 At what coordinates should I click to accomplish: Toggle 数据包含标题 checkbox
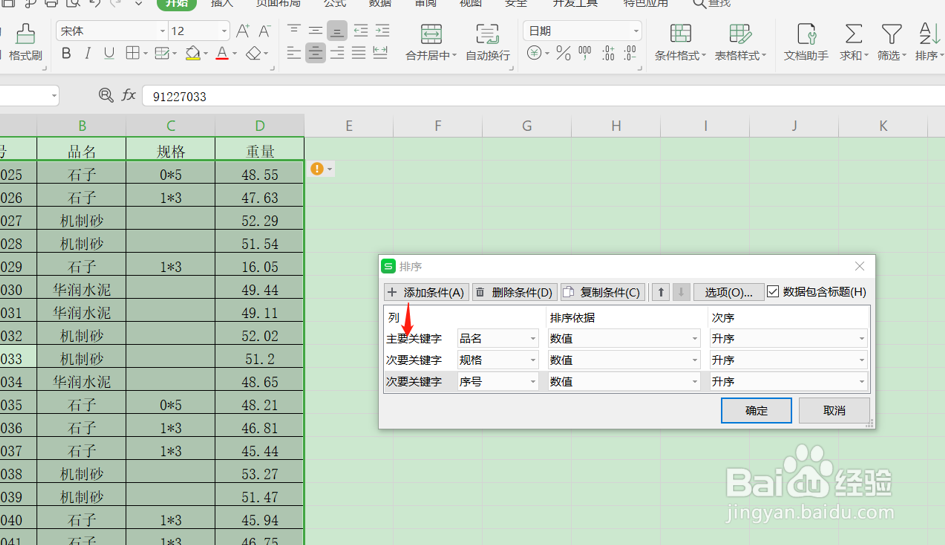773,292
